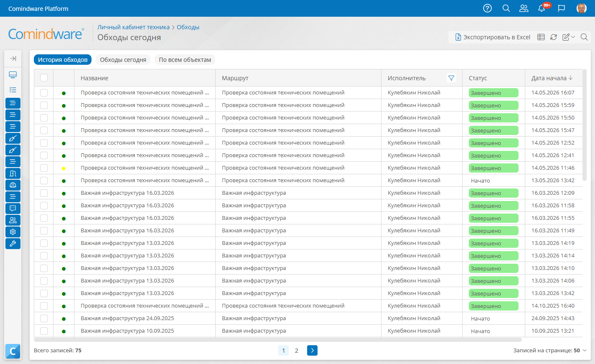
Task: Click the refresh table icon
Action: 554,37
